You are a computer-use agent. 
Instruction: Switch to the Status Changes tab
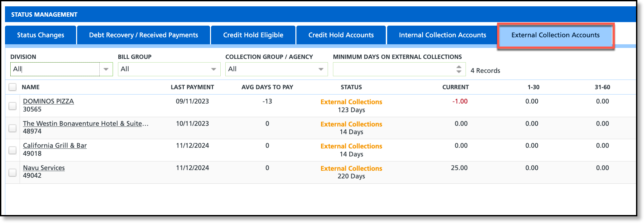(x=41, y=35)
